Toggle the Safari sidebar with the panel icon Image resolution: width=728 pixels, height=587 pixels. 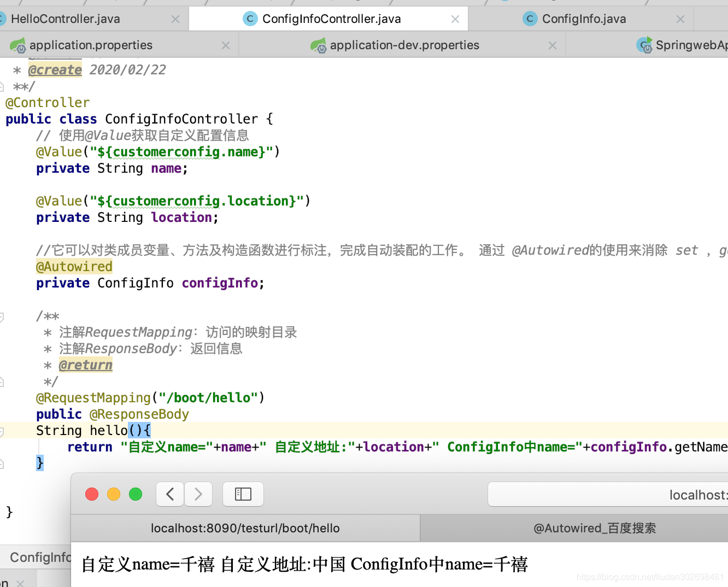point(243,494)
